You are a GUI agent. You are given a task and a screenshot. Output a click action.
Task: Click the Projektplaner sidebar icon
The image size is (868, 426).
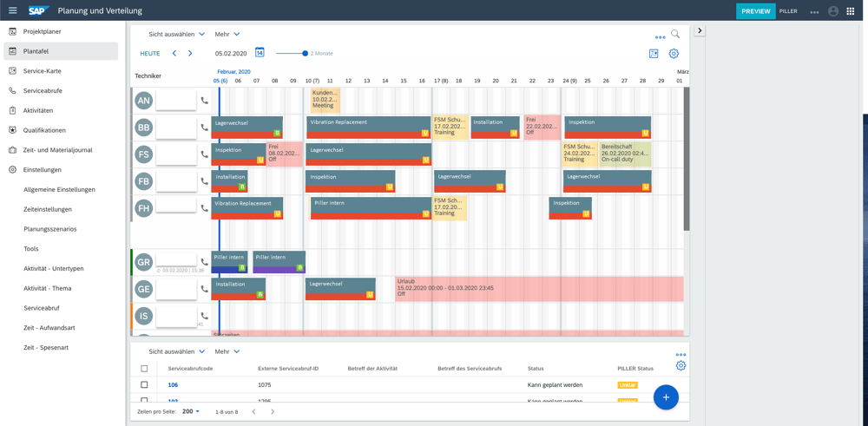tap(13, 31)
